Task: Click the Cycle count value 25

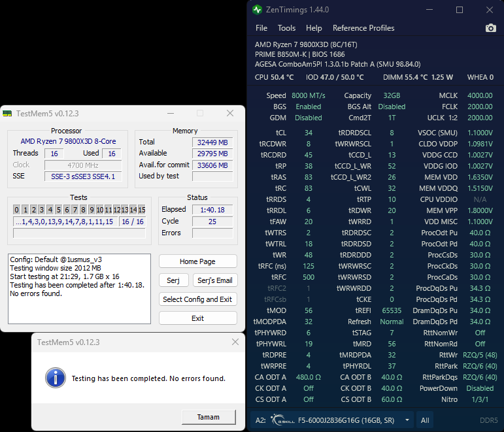Action: coord(212,222)
